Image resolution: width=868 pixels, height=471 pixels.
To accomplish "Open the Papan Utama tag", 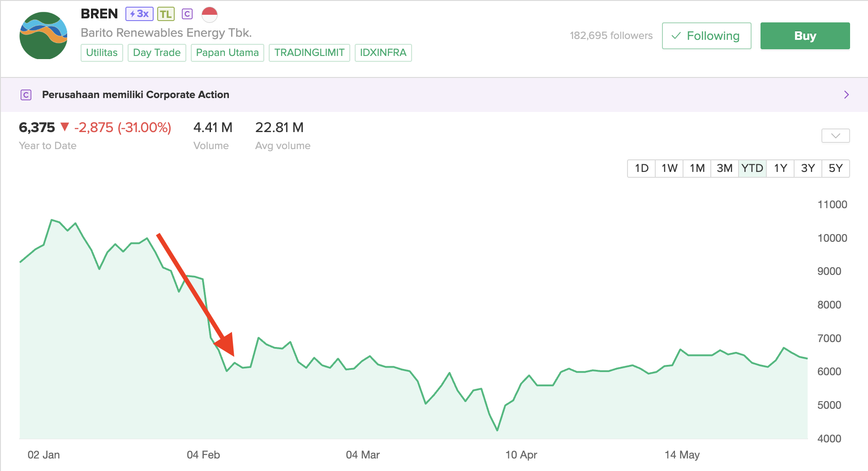I will [x=228, y=53].
